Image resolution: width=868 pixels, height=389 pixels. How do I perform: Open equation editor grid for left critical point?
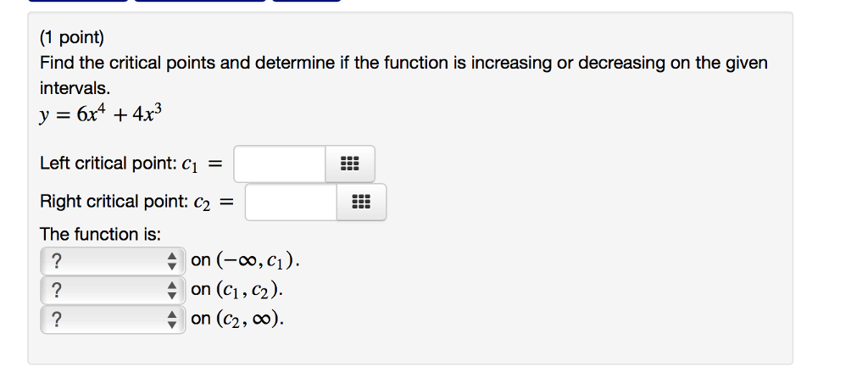click(x=349, y=164)
